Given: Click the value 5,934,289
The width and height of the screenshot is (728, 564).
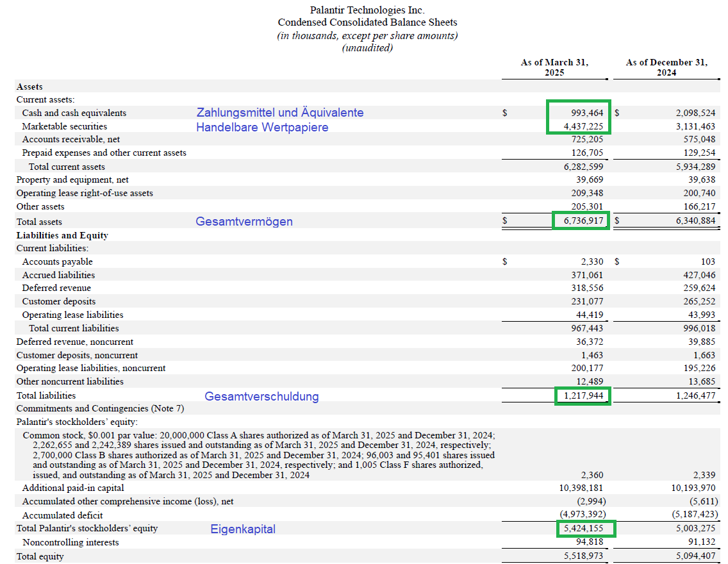Looking at the screenshot, I should coord(695,167).
